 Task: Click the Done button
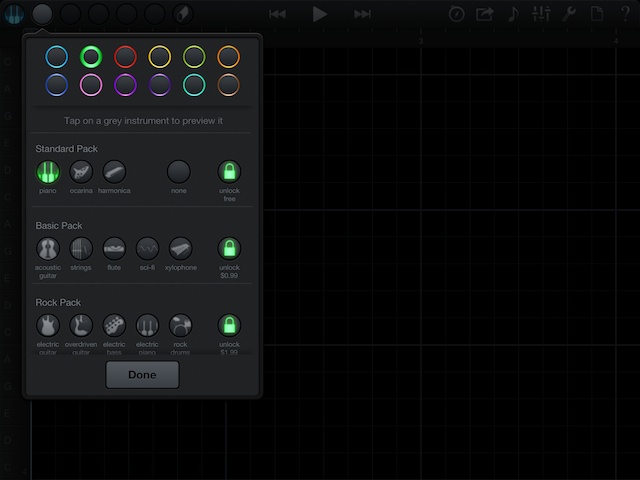(x=142, y=375)
